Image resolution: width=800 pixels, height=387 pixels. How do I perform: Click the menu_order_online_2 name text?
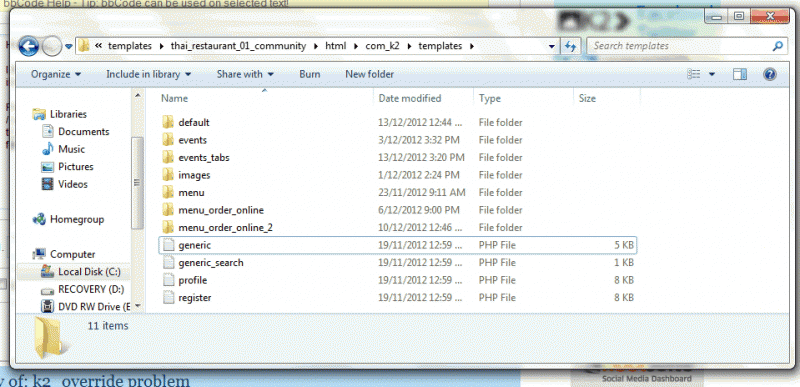pyautogui.click(x=226, y=227)
